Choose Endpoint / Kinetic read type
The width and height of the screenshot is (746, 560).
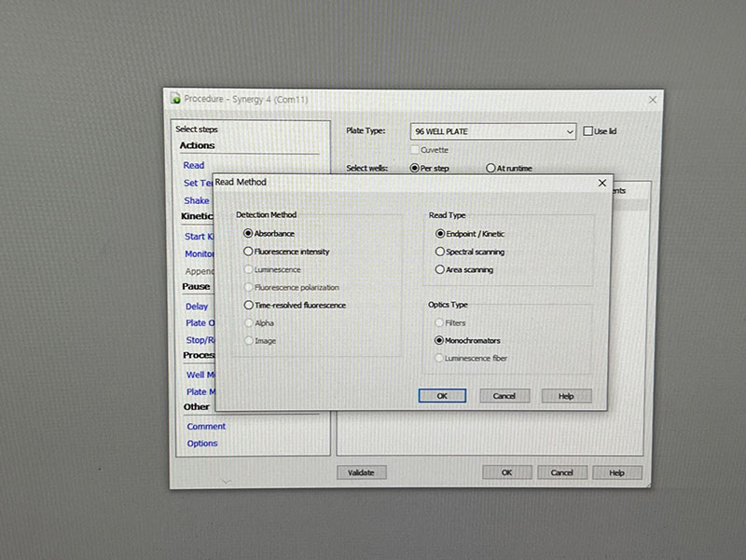coord(440,234)
